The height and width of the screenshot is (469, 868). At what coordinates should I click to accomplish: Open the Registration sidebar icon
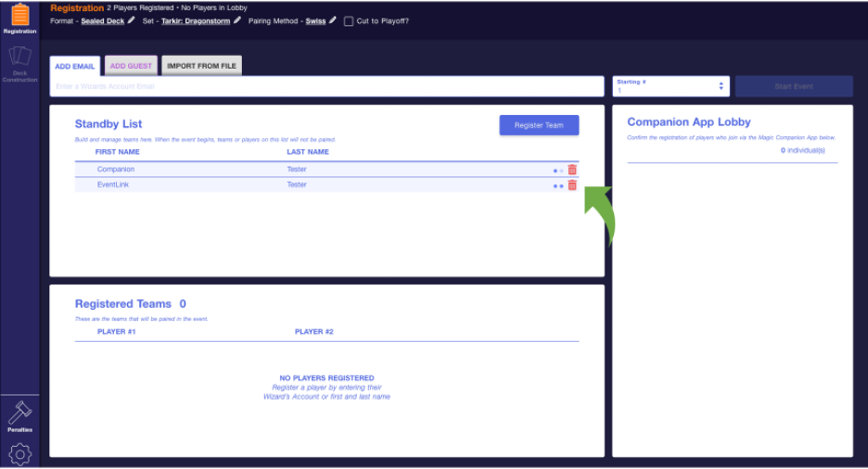pyautogui.click(x=19, y=19)
